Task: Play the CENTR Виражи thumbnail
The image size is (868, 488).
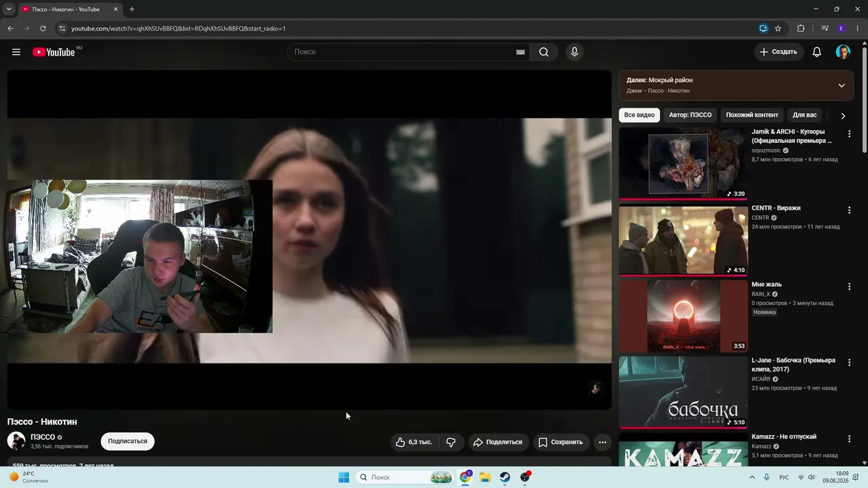Action: (x=683, y=240)
